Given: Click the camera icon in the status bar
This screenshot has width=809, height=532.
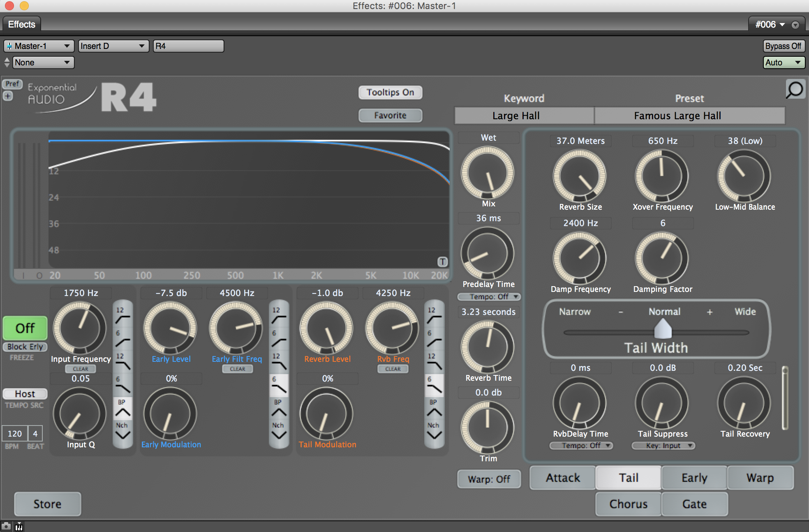Looking at the screenshot, I should tap(6, 526).
